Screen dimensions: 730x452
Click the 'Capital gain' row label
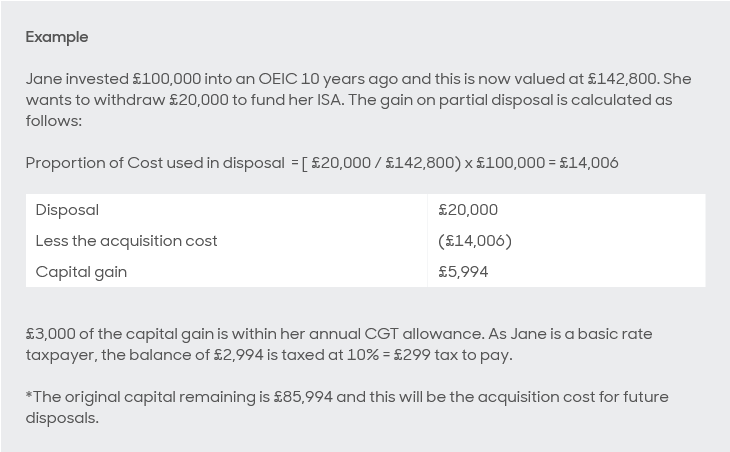tap(81, 272)
